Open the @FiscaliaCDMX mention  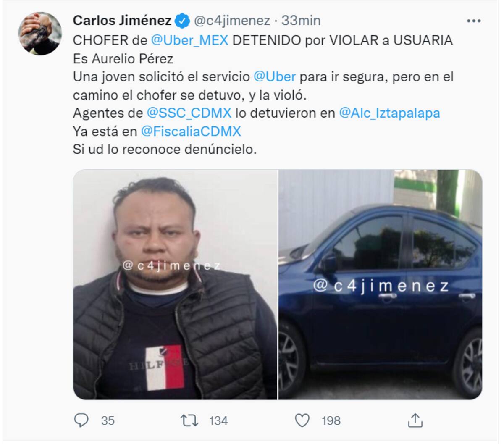coord(191,131)
